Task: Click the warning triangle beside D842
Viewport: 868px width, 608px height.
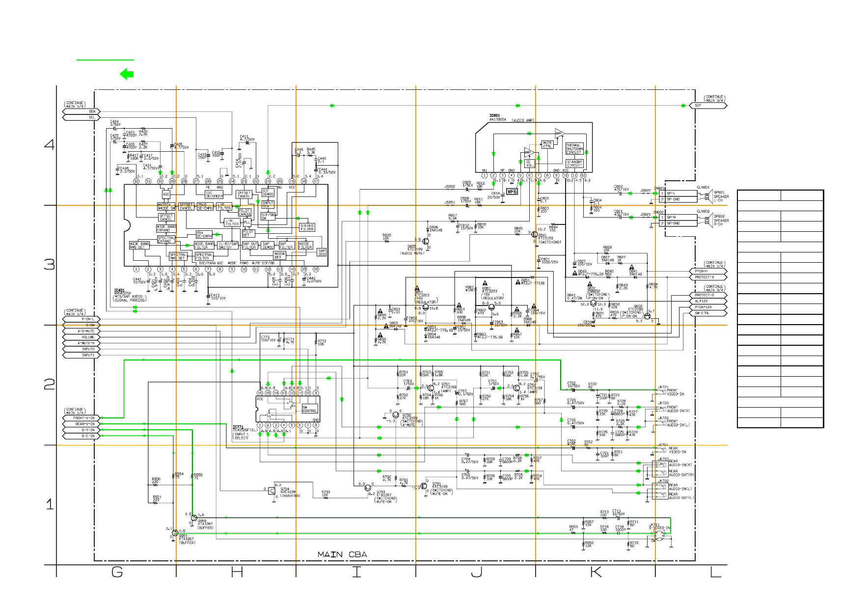Action: click(x=574, y=273)
